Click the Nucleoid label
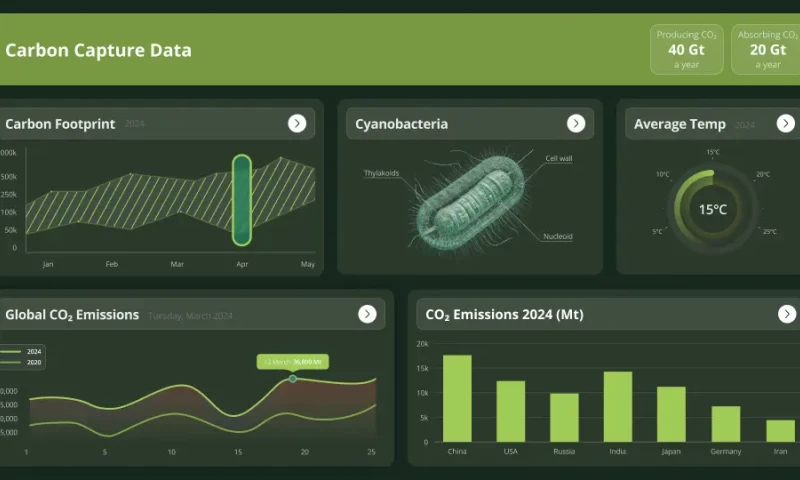800x480 pixels. tap(558, 237)
